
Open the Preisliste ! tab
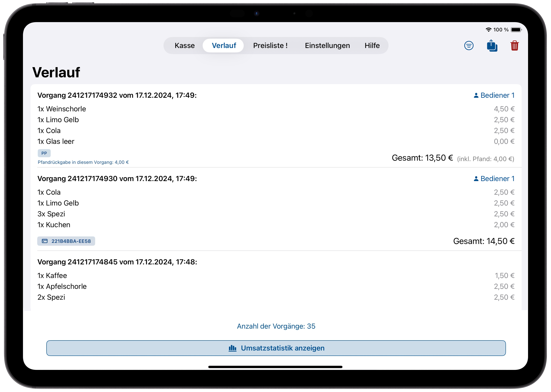click(x=270, y=46)
